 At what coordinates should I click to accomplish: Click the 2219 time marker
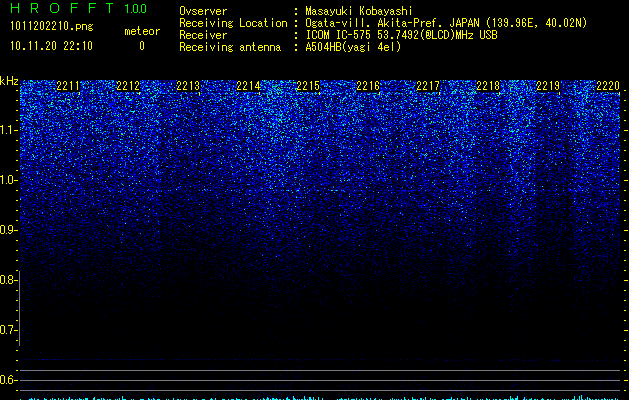pyautogui.click(x=548, y=86)
